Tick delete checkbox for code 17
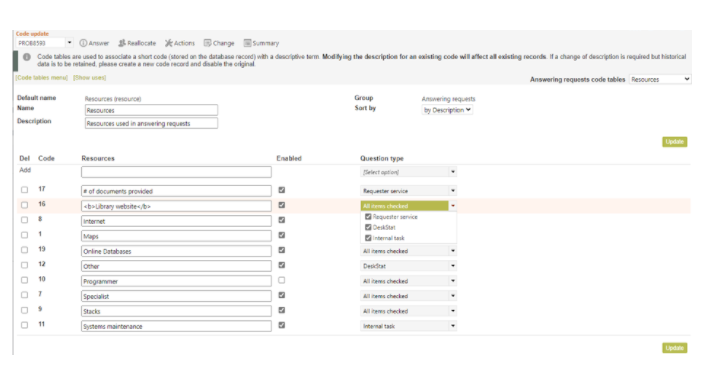The height and width of the screenshot is (379, 723). click(24, 190)
